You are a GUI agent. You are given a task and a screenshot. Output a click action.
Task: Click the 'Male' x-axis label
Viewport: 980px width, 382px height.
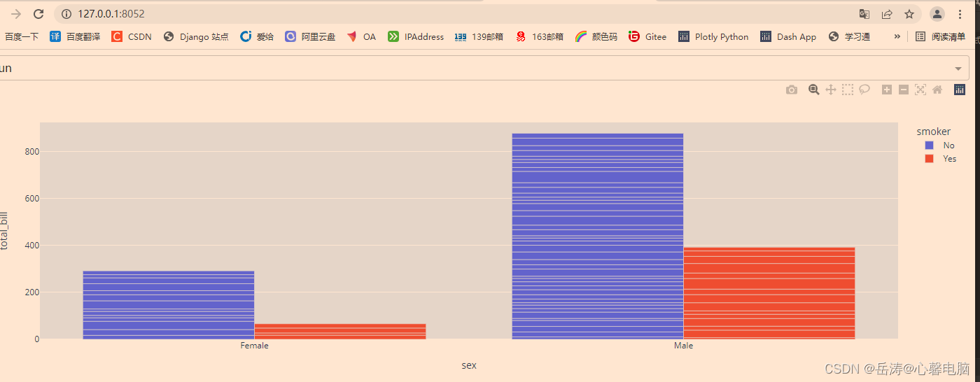683,346
